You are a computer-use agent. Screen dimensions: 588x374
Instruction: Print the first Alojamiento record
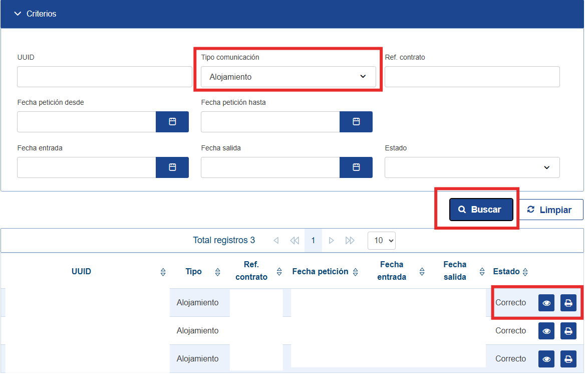[568, 303]
